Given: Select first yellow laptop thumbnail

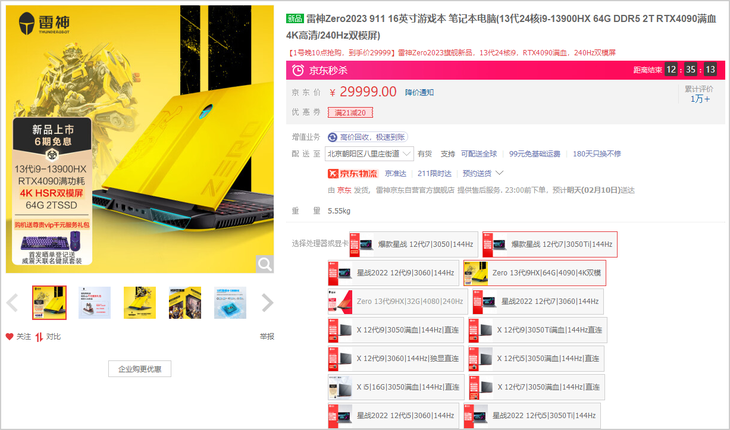Looking at the screenshot, I should click(x=49, y=302).
